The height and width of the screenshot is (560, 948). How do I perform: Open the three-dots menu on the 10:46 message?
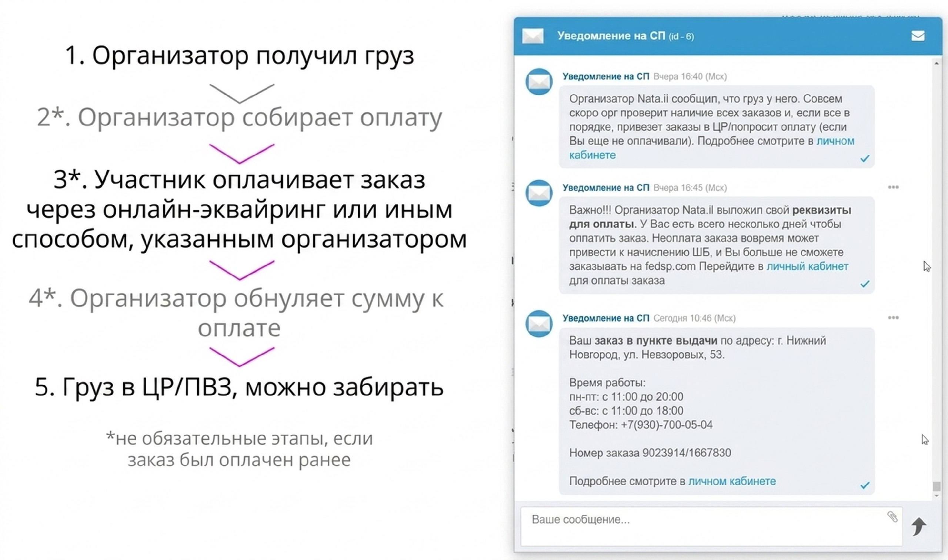893,318
